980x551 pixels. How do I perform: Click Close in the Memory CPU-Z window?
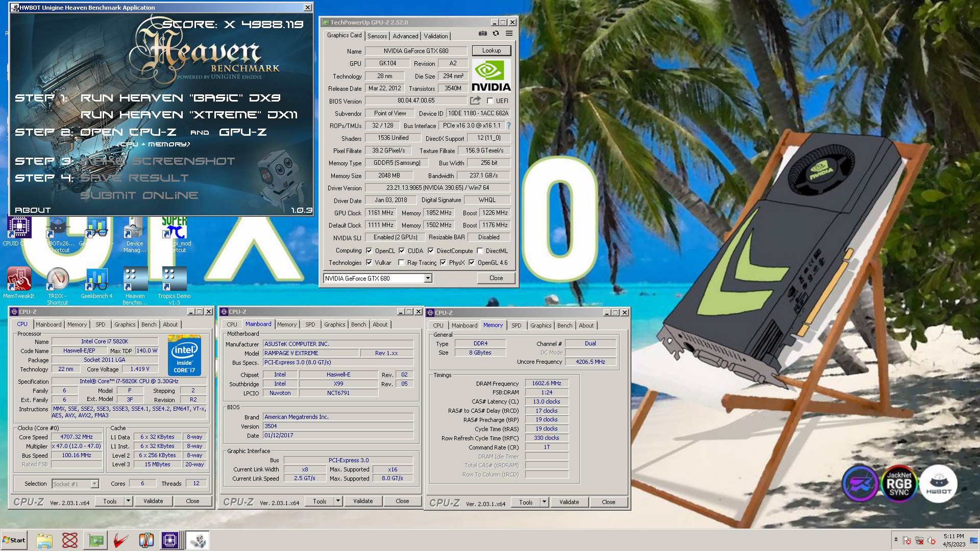pos(608,502)
